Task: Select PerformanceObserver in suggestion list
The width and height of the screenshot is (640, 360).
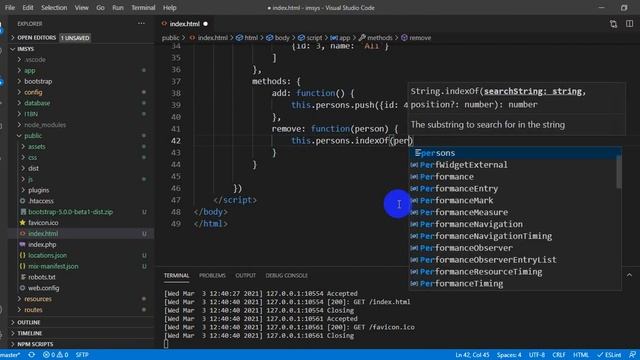Action: click(x=515, y=248)
